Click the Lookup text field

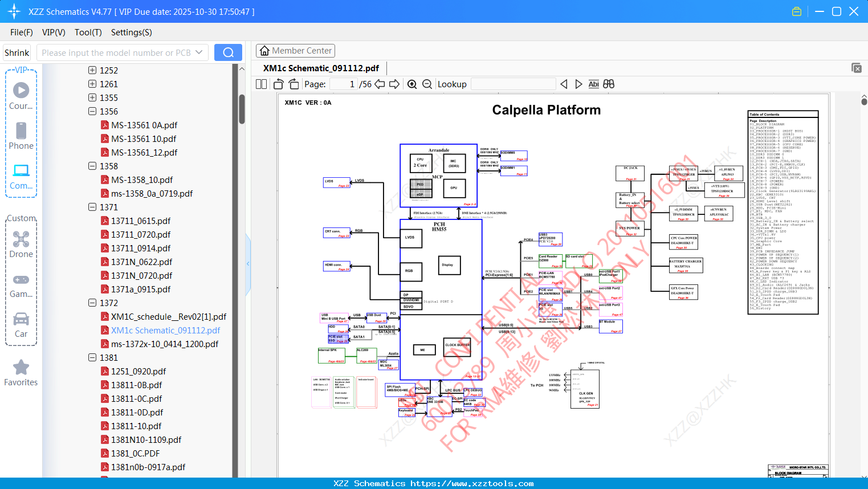click(x=514, y=84)
